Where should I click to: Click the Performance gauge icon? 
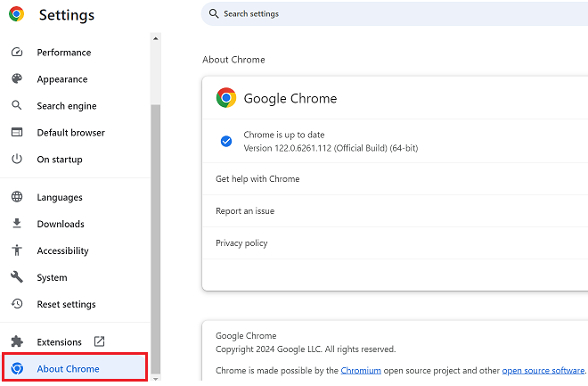click(x=16, y=53)
